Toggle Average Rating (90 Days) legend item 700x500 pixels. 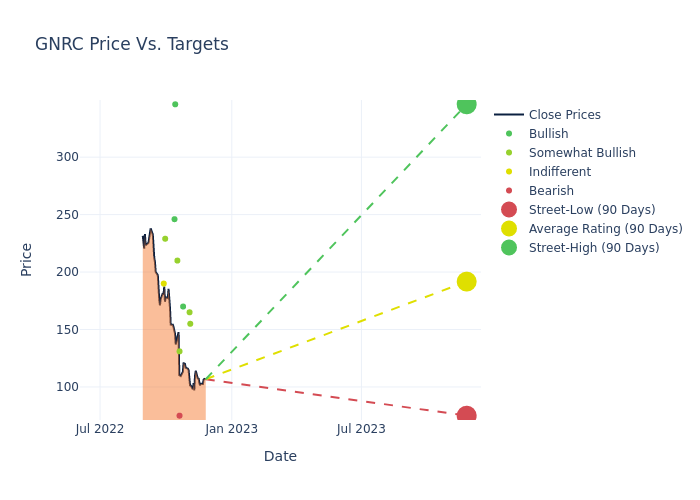point(605,229)
